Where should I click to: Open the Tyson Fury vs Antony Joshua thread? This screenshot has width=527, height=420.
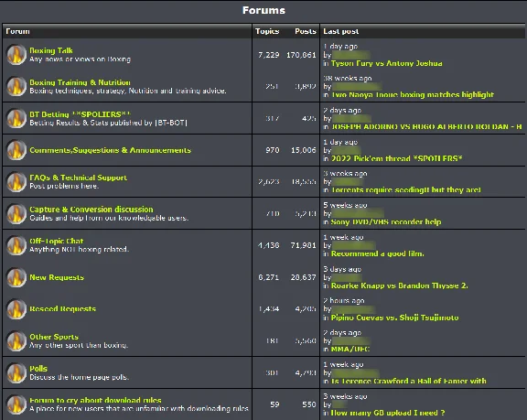pyautogui.click(x=386, y=63)
